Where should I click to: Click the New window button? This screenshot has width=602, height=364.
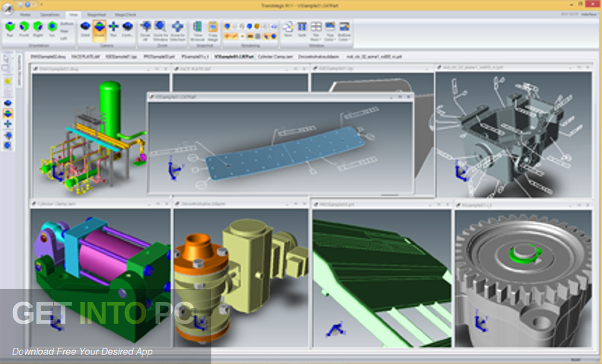288,29
